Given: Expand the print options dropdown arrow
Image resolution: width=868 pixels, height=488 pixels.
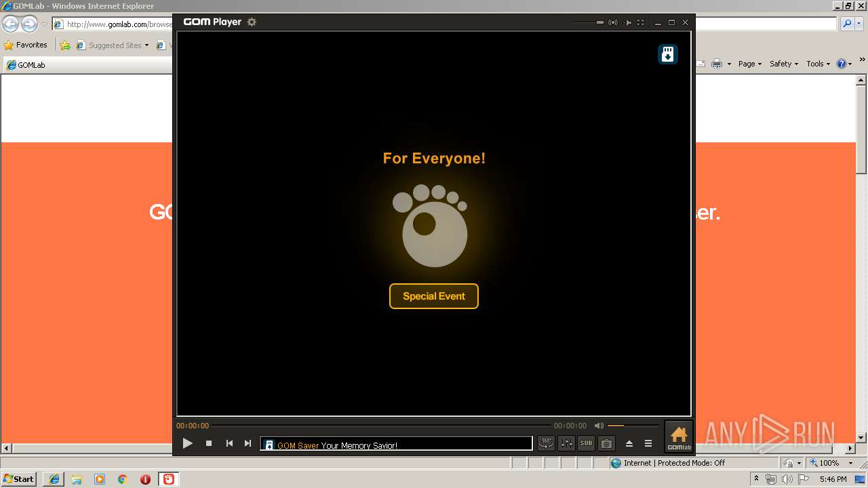Looking at the screenshot, I should tap(729, 64).
